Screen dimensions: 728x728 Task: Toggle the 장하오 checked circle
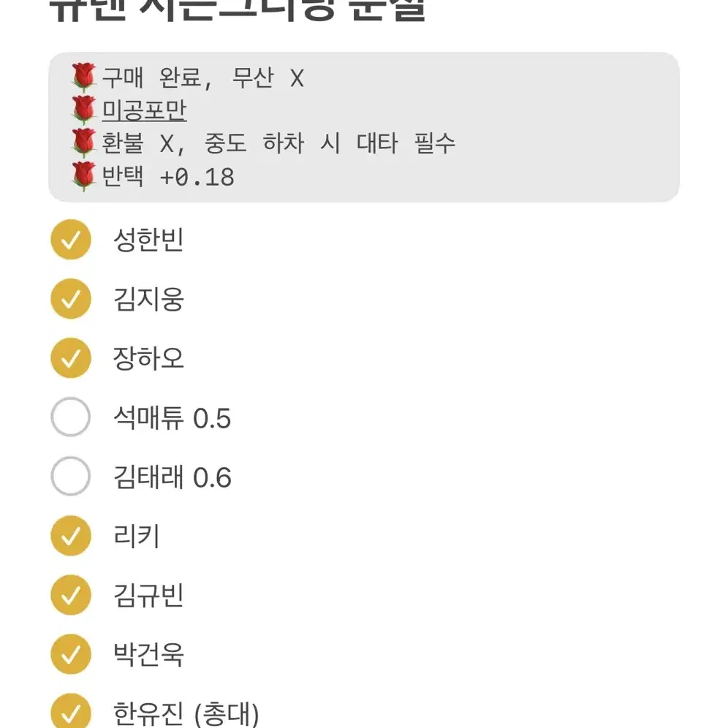coord(71,358)
